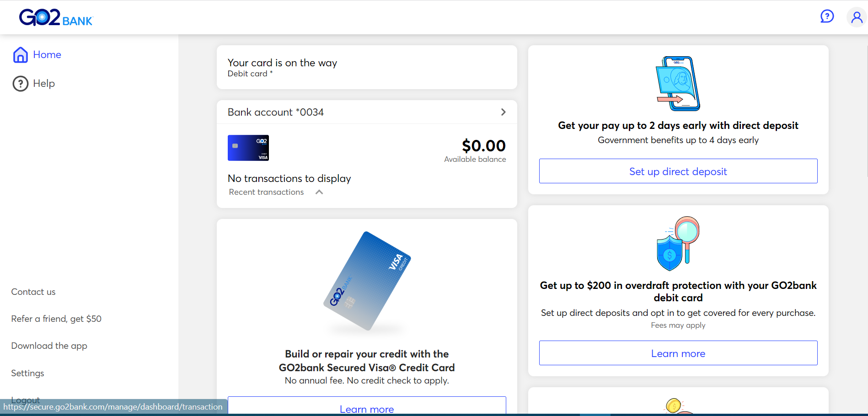Expand Bank account *0034 chevron arrow
The width and height of the screenshot is (868, 416).
[503, 112]
